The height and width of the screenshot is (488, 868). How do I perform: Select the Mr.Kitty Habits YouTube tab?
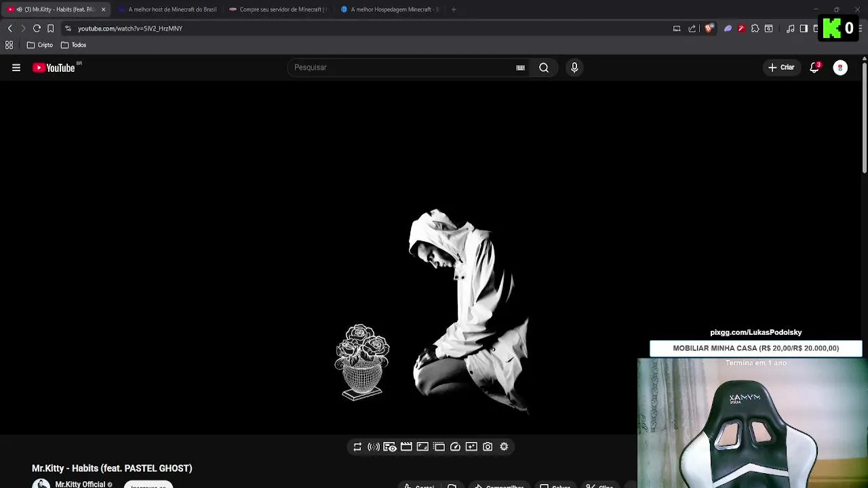56,9
